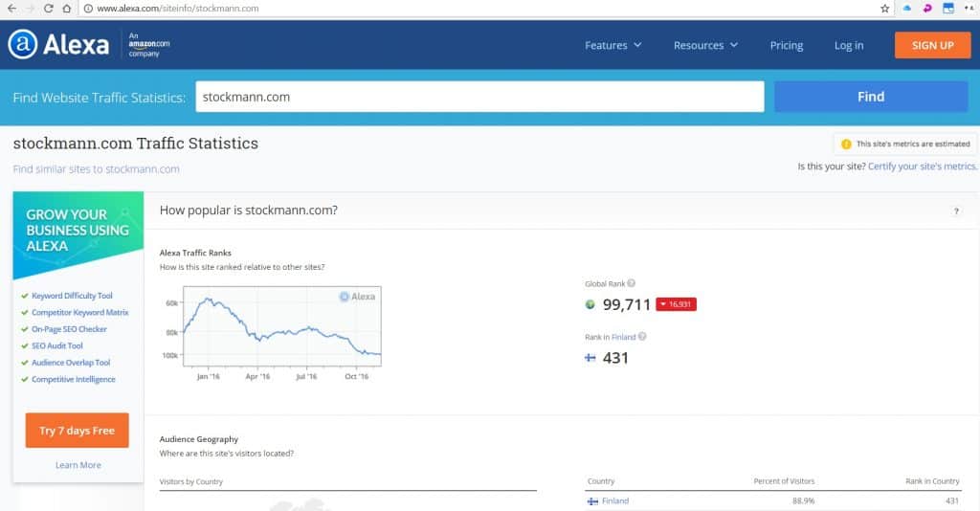Click the Alexa Traffic Ranks heading
The width and height of the screenshot is (980, 511).
click(195, 253)
